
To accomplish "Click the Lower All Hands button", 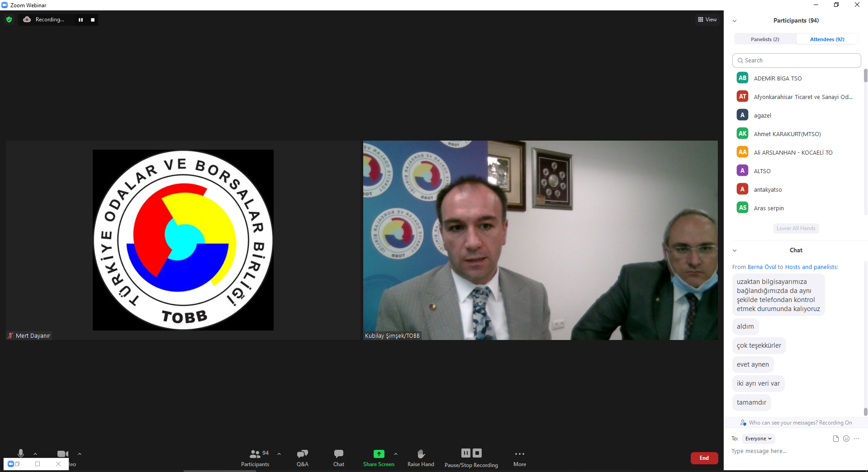I will (796, 228).
